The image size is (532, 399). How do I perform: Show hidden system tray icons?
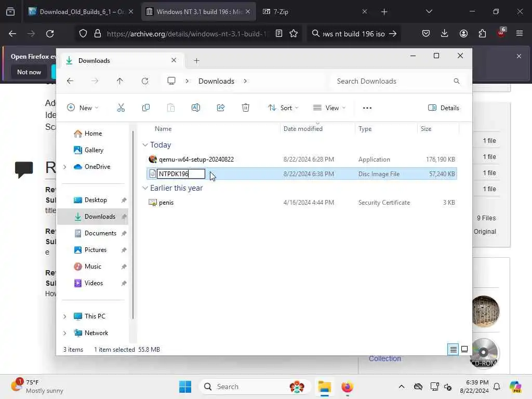click(402, 387)
